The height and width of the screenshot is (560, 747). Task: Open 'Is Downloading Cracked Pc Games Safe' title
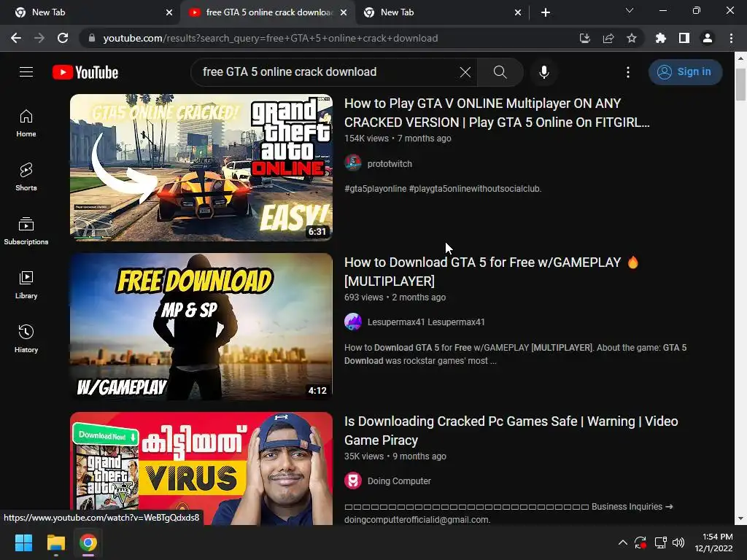(511, 430)
